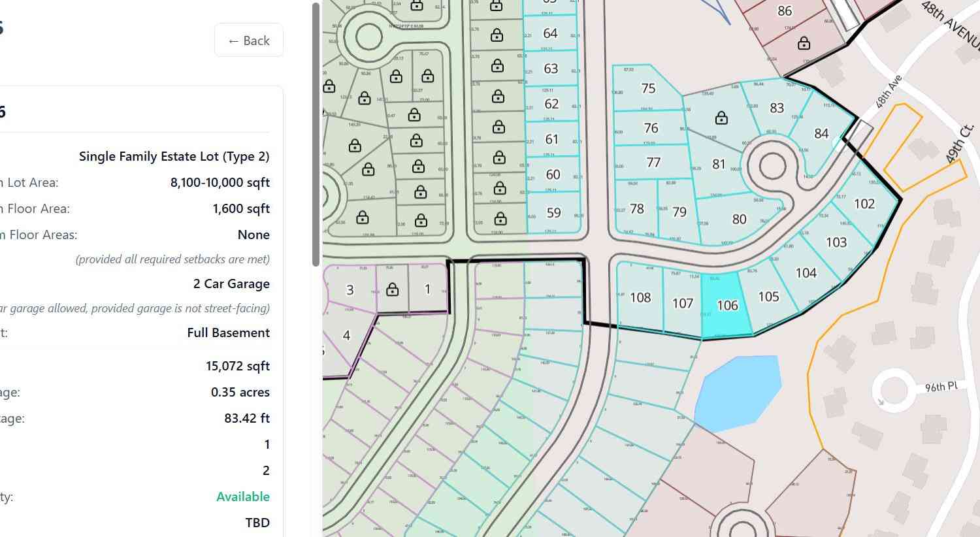Select lot 78 on the map
The width and height of the screenshot is (980, 537).
pyautogui.click(x=637, y=208)
